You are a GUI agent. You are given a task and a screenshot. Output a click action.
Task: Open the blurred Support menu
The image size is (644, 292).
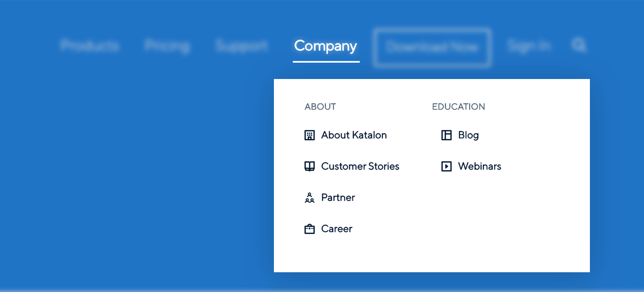click(x=242, y=46)
